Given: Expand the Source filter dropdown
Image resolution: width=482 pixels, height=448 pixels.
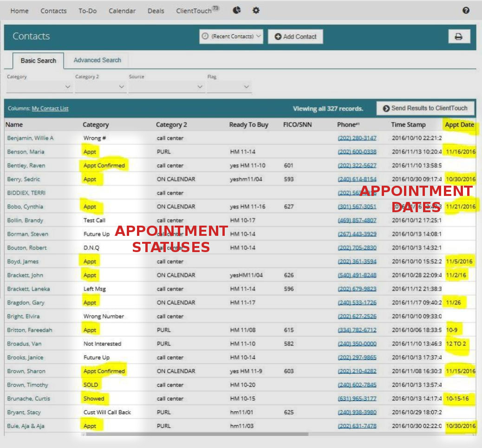Looking at the screenshot, I should point(166,87).
